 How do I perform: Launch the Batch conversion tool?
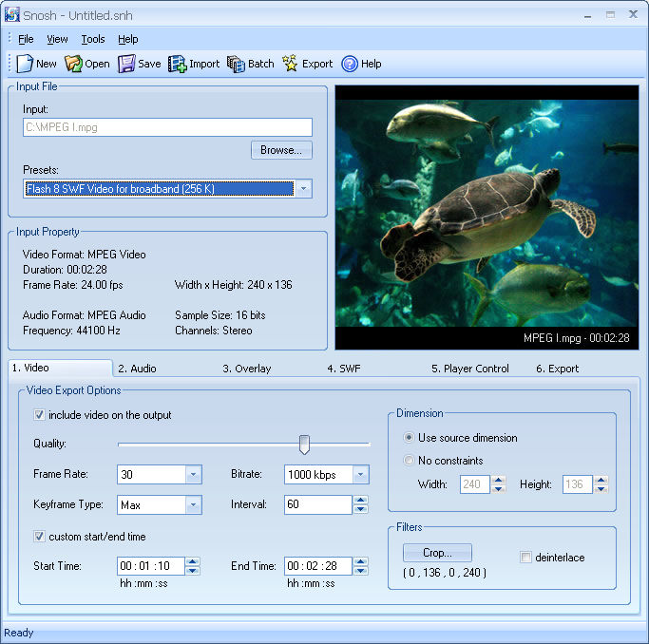click(236, 64)
